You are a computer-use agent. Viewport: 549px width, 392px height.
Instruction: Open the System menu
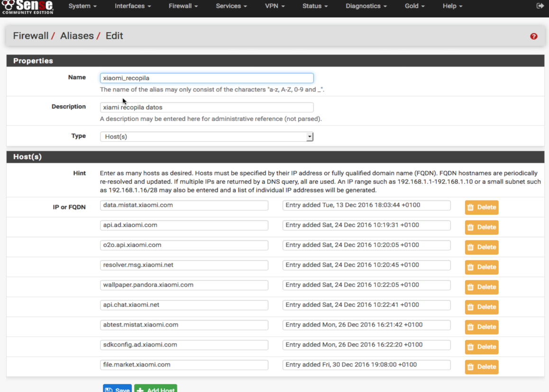pyautogui.click(x=82, y=6)
